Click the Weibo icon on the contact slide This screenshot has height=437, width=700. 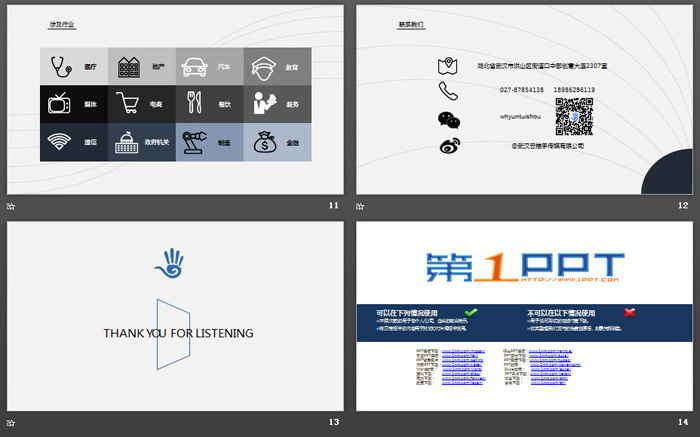point(448,146)
